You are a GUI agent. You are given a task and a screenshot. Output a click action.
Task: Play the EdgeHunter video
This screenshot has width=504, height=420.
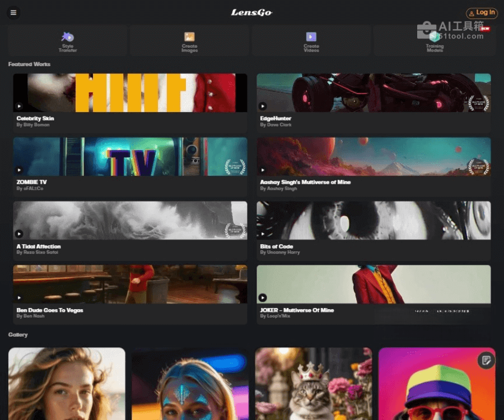(262, 106)
